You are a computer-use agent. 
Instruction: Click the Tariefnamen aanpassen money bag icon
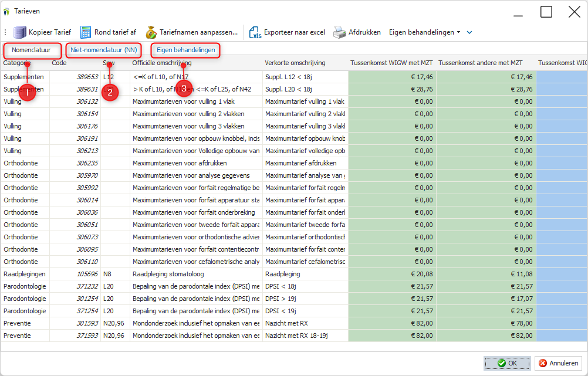coord(151,32)
